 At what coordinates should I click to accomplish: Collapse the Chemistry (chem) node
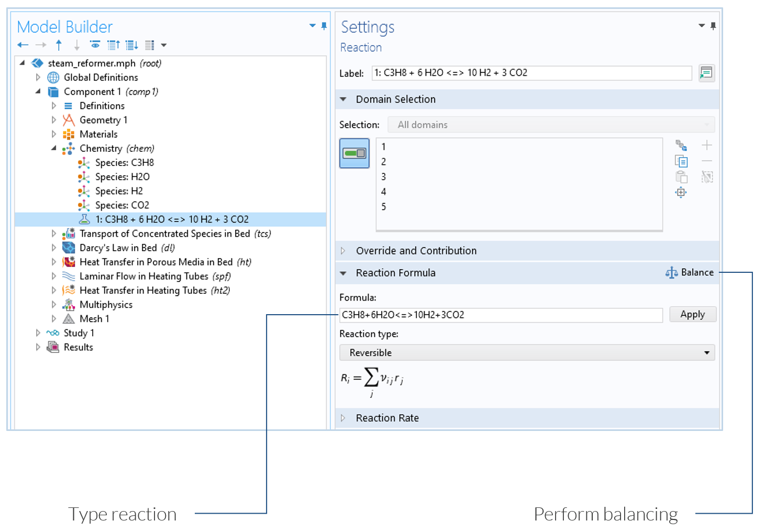pos(53,149)
